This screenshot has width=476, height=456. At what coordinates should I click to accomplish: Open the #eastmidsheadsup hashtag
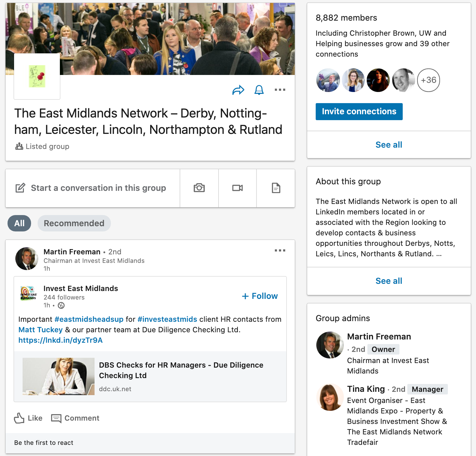[89, 319]
